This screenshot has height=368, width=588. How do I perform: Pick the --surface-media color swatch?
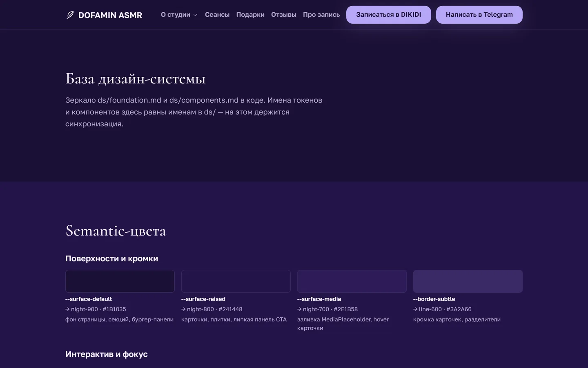352,281
